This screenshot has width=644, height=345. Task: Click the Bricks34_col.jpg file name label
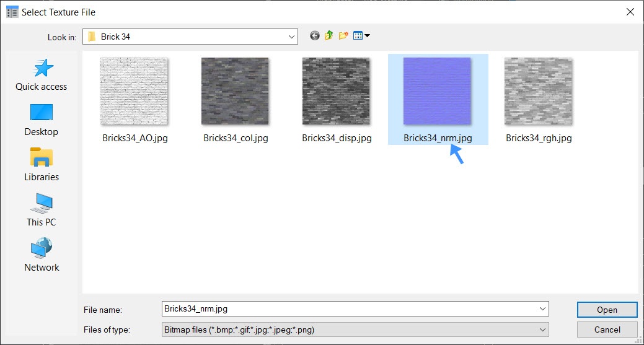tap(236, 138)
